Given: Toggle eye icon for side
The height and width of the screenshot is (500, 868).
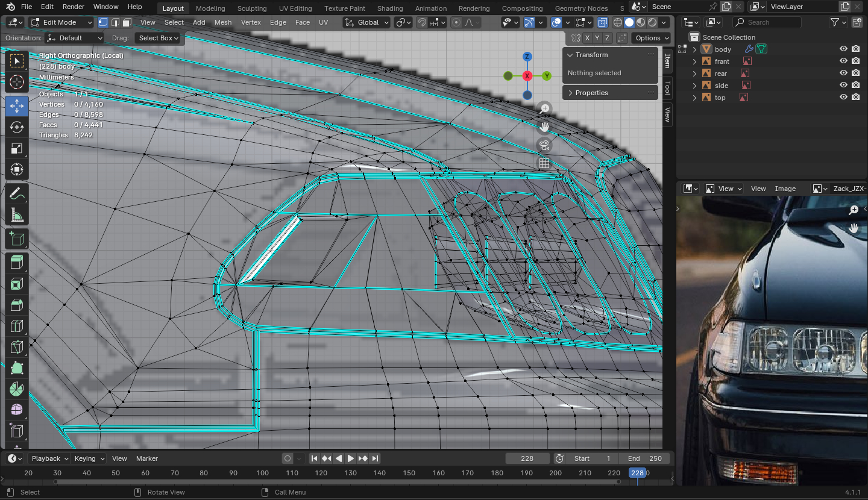Looking at the screenshot, I should pos(844,86).
